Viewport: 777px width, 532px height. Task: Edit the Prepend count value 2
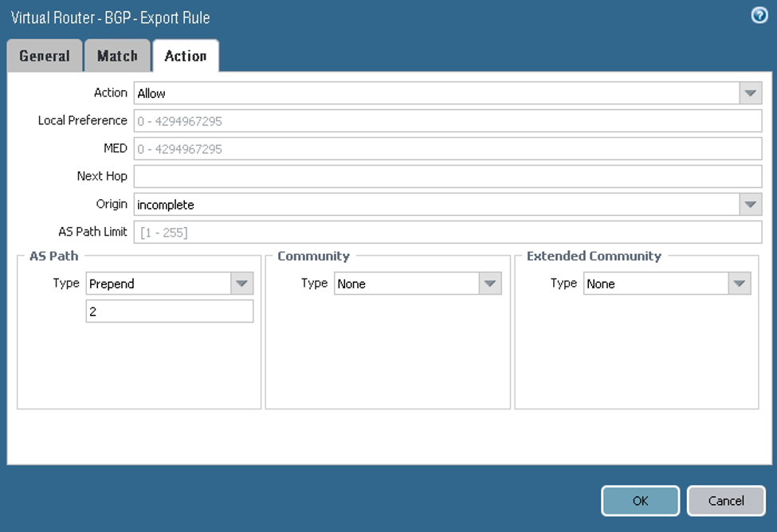pos(169,311)
